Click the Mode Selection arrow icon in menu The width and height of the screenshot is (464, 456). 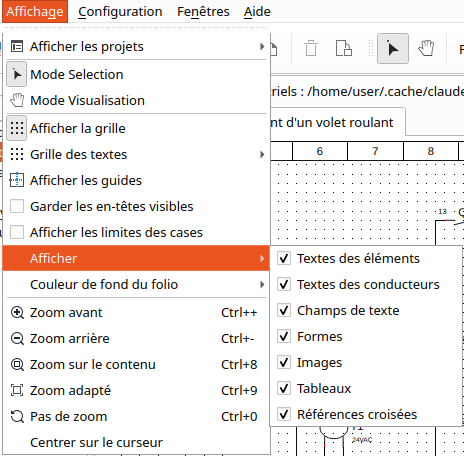[x=17, y=74]
